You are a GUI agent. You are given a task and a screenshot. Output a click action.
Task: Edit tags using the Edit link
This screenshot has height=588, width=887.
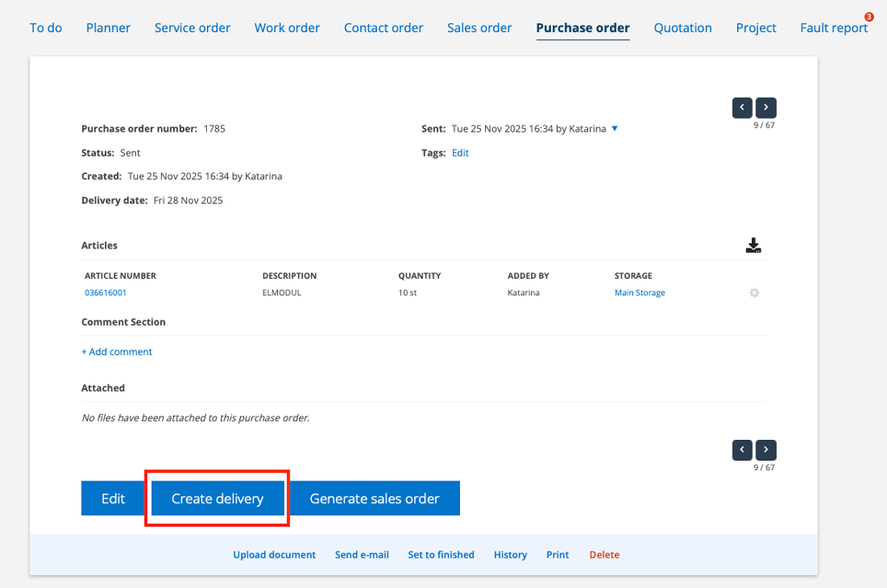click(x=460, y=152)
